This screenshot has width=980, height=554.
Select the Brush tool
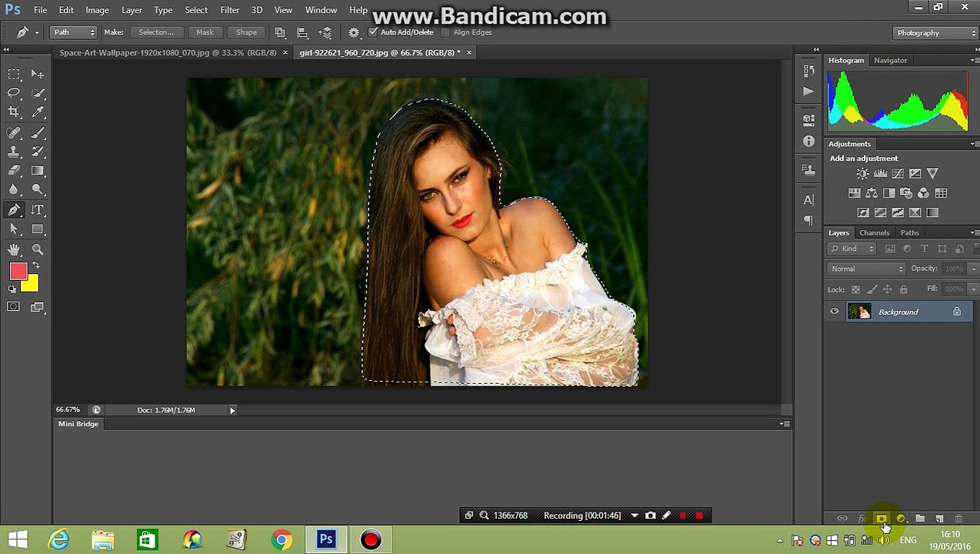(38, 132)
